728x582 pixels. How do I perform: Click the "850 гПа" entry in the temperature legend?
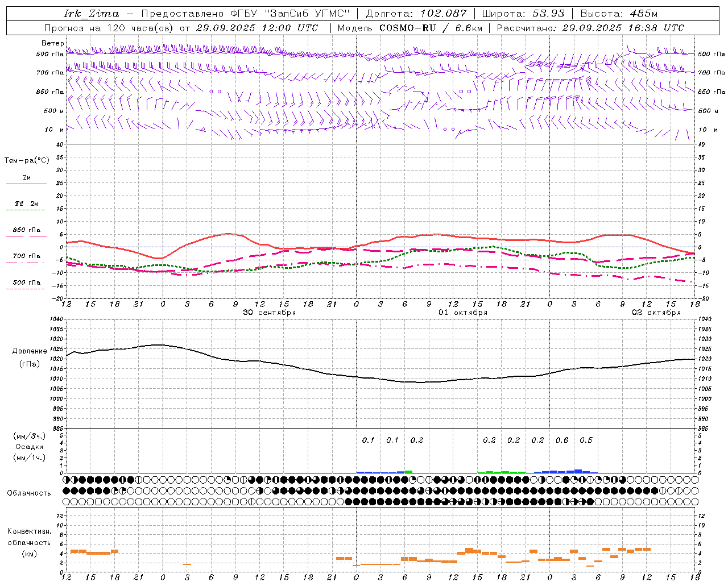[x=27, y=230]
